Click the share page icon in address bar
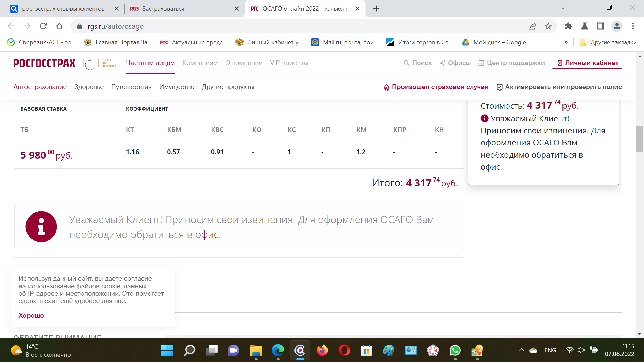This screenshot has height=362, width=644. point(532,26)
